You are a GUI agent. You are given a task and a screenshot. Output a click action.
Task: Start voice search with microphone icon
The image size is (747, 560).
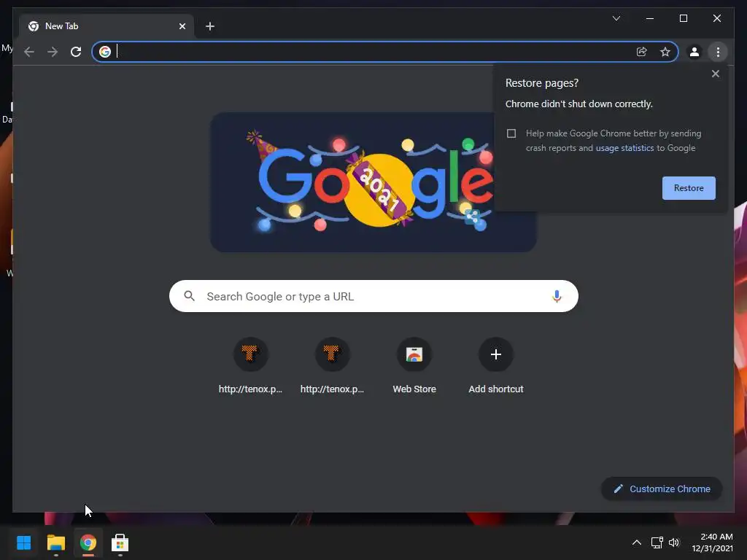click(x=557, y=296)
